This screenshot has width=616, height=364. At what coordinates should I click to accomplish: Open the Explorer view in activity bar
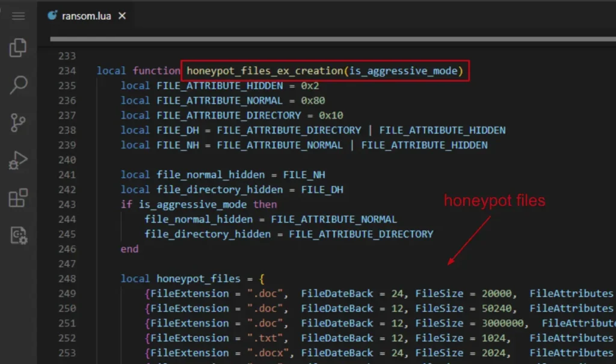(x=18, y=48)
